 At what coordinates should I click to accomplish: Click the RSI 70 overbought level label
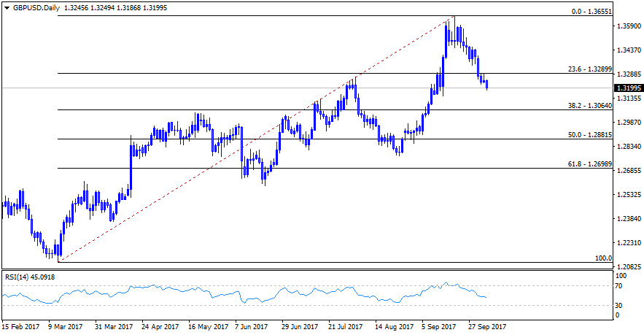tap(621, 285)
